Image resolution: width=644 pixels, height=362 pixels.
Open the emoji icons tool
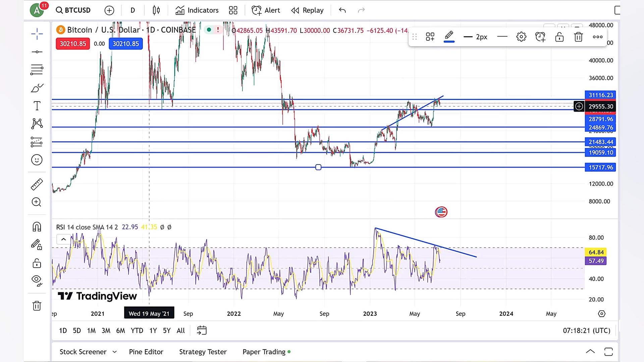37,160
